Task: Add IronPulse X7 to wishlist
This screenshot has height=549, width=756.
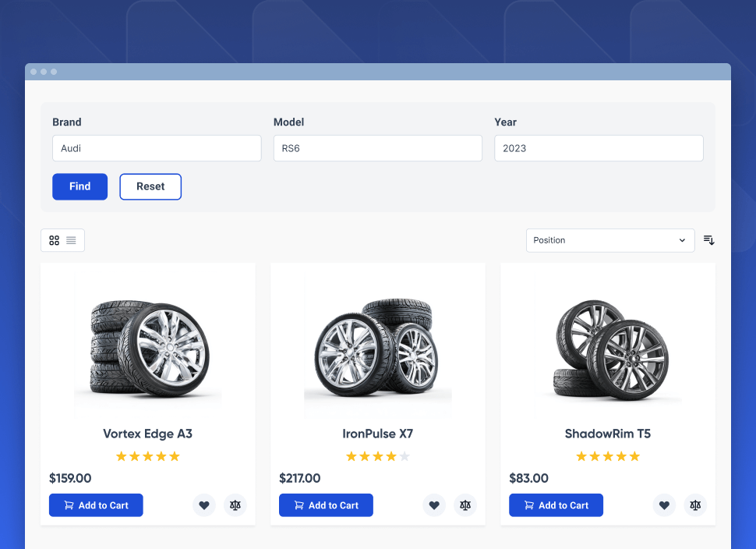Action: [x=434, y=505]
